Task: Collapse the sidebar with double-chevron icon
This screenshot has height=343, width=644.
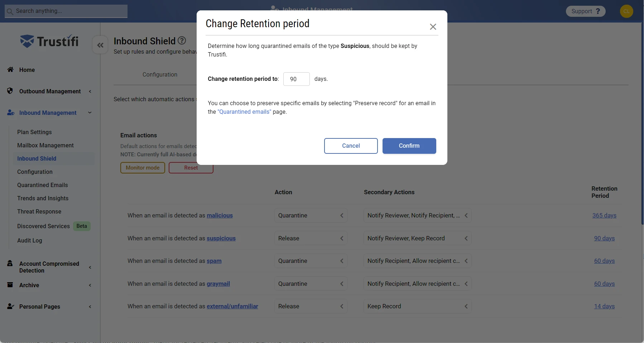Action: (100, 45)
